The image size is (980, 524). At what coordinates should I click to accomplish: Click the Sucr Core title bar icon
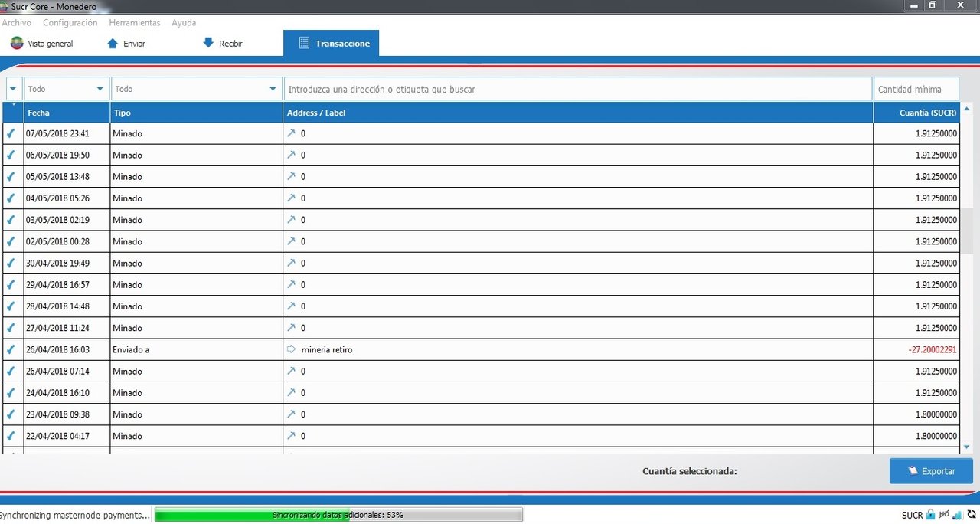[4, 6]
